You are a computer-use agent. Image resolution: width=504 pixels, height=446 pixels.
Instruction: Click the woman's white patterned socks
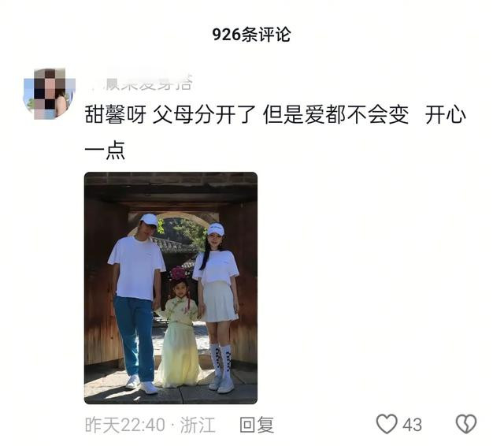(221, 360)
